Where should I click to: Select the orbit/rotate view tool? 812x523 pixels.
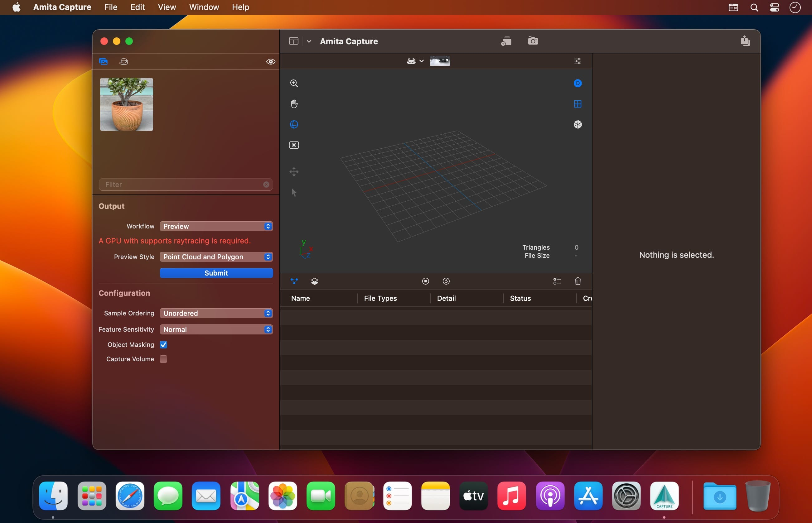pyautogui.click(x=293, y=124)
